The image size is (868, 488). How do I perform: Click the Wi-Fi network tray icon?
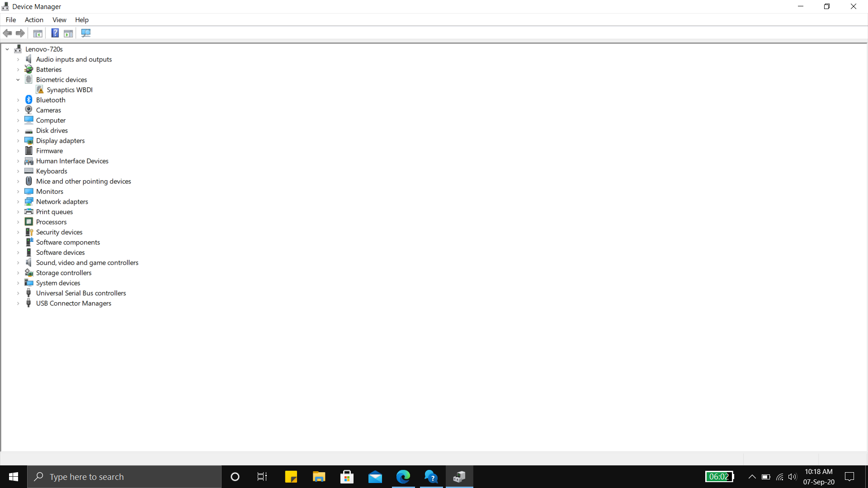click(x=779, y=477)
